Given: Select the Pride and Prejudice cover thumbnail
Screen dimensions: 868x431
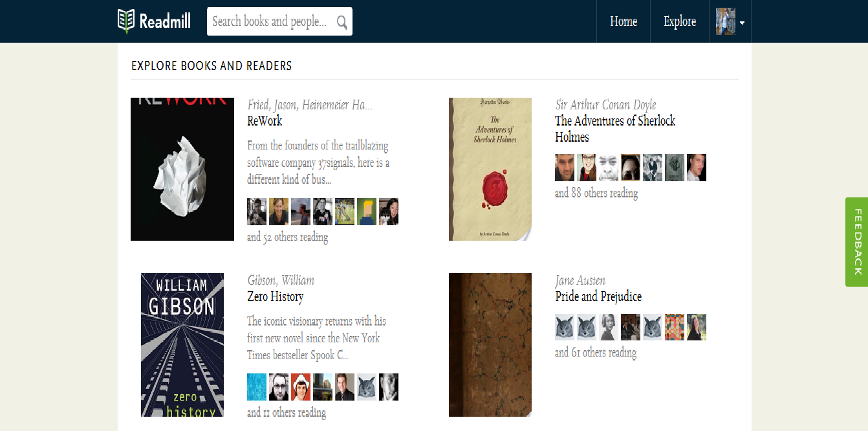Looking at the screenshot, I should pos(490,345).
